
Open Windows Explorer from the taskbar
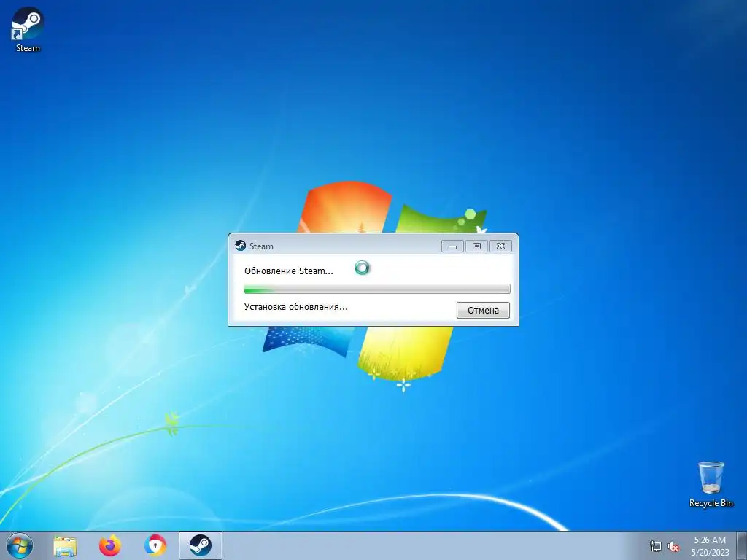tap(65, 545)
